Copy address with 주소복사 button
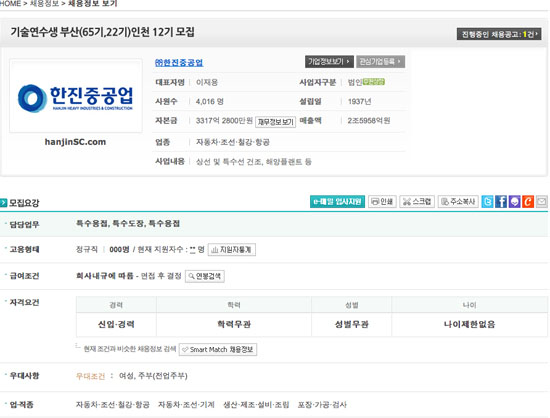550x418 pixels. click(458, 202)
